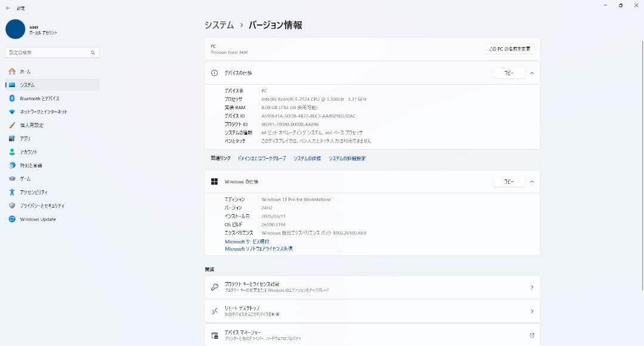Click システム in the breadcrumb
Screen dimensions: 644x346
pyautogui.click(x=219, y=25)
